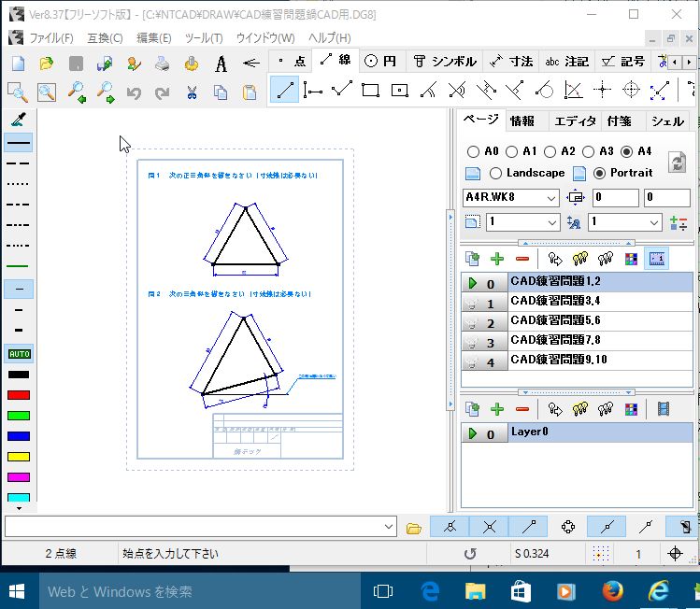Open the シンボル tool tab
The image size is (700, 609).
pos(445,61)
